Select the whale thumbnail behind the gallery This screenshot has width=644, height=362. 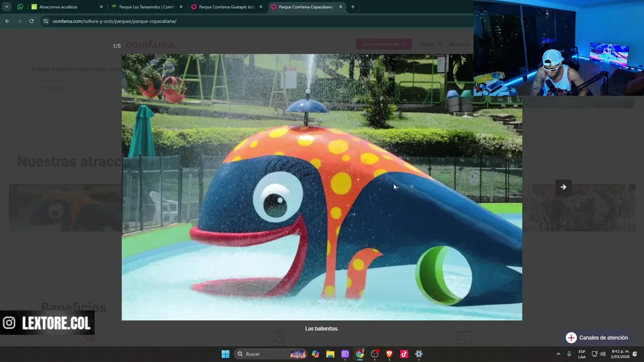click(x=65, y=208)
